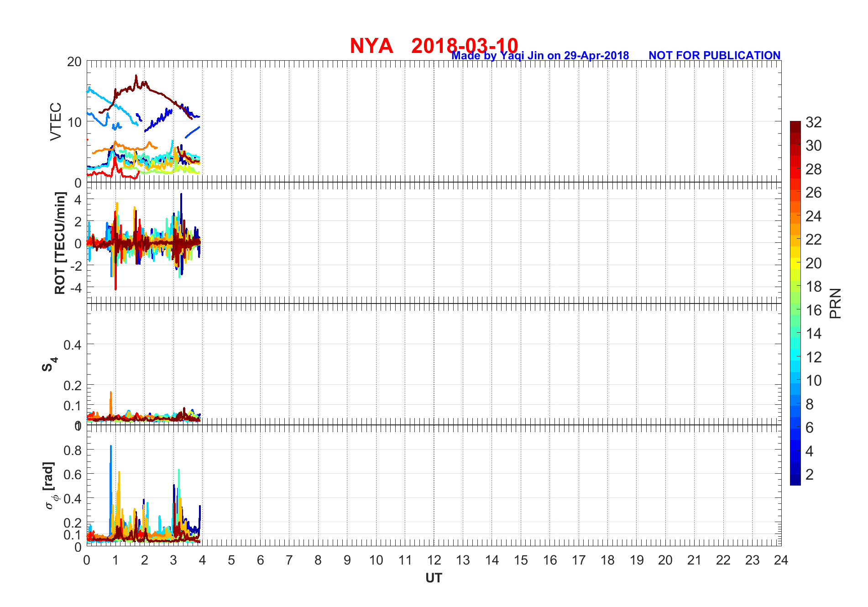Viewport: 868px width, 607px height.
Task: Click the colorbar tick label 2
Action: tap(810, 475)
